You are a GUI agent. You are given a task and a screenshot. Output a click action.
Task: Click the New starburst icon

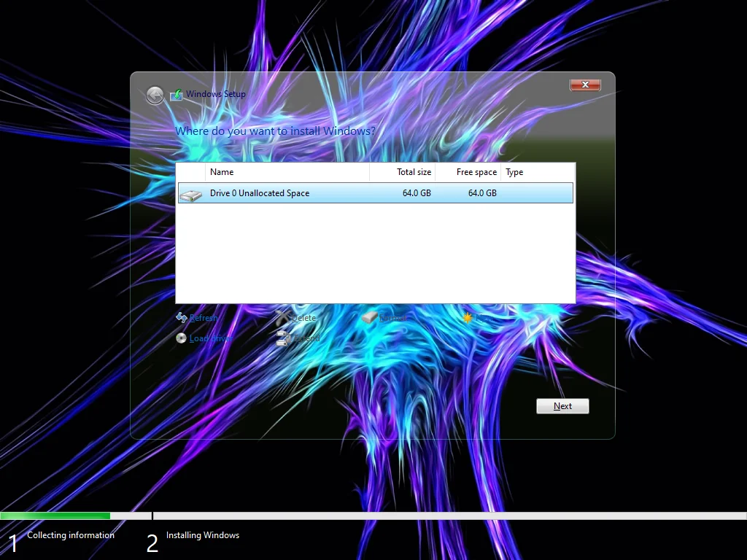coord(468,317)
